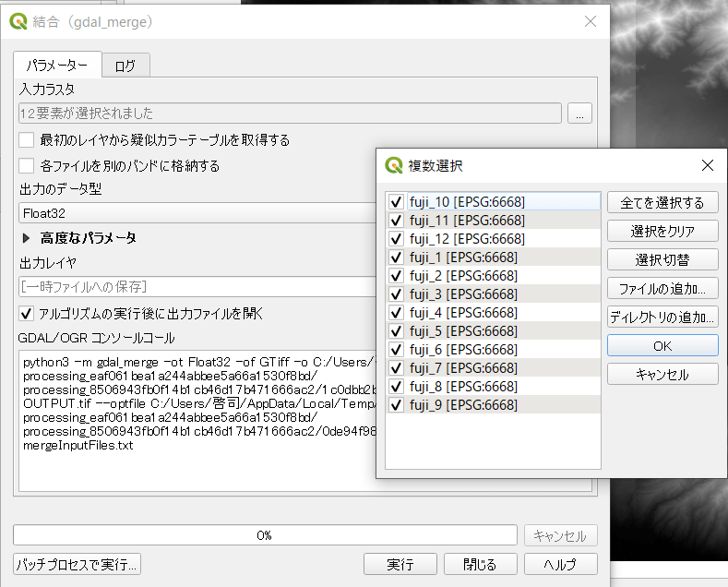Uncheck the fuji_8 layer checkbox
Screen dimensions: 728x587
[x=396, y=387]
